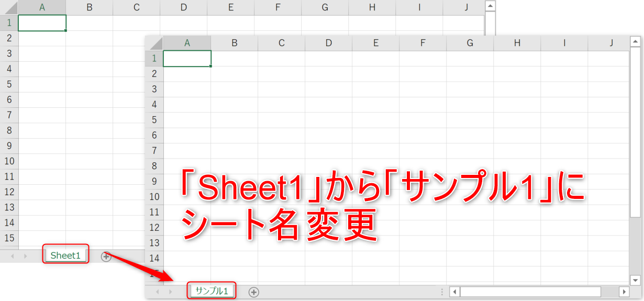Select cell A1 in back window
Viewport: 644px width, 301px height.
42,23
